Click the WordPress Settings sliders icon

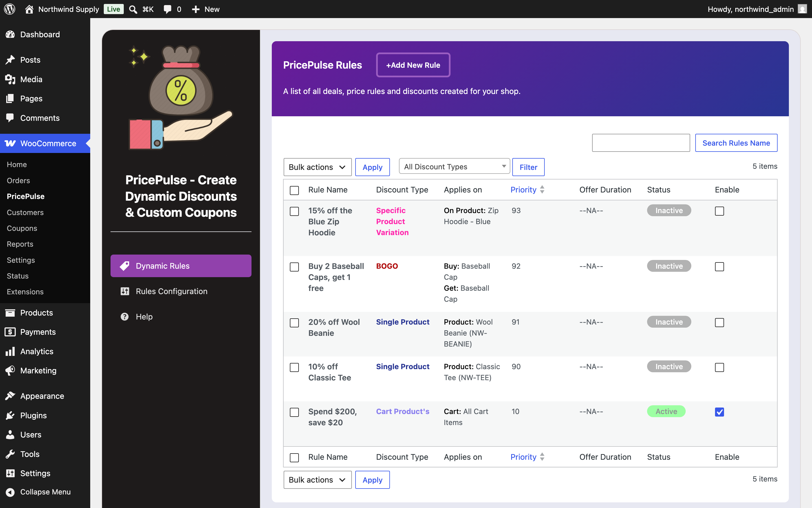[10, 473]
